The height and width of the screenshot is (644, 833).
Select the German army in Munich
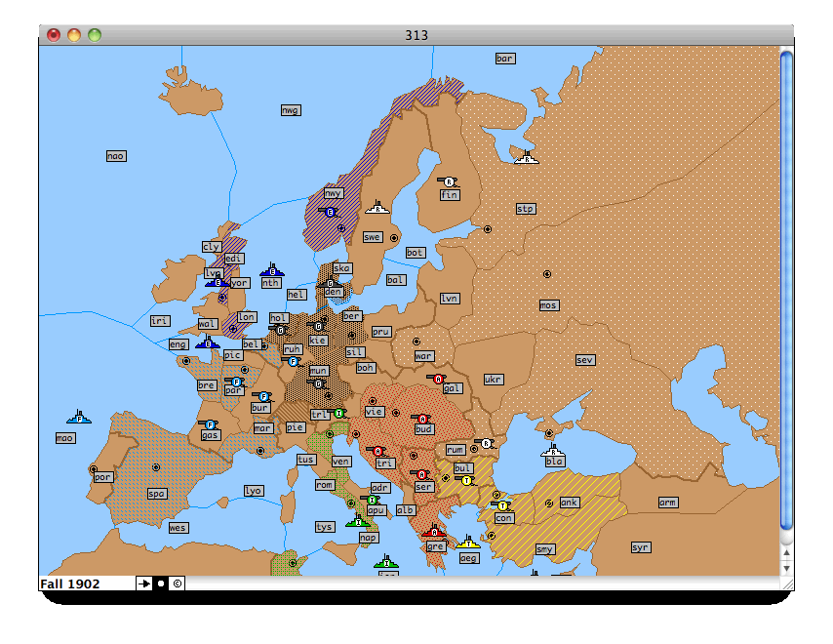[318, 383]
